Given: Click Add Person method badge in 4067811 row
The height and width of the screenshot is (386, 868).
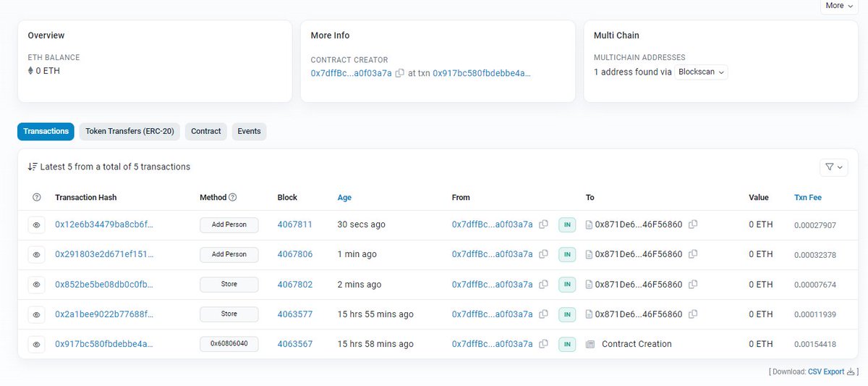Looking at the screenshot, I should point(229,225).
